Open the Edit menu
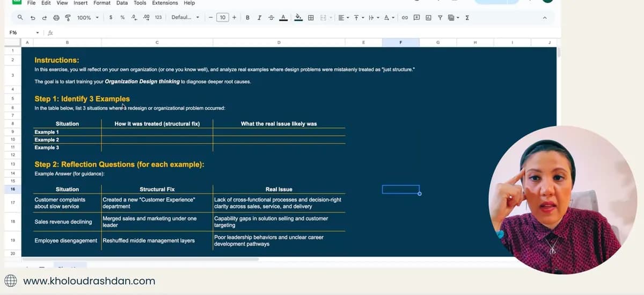644x295 pixels. [46, 3]
